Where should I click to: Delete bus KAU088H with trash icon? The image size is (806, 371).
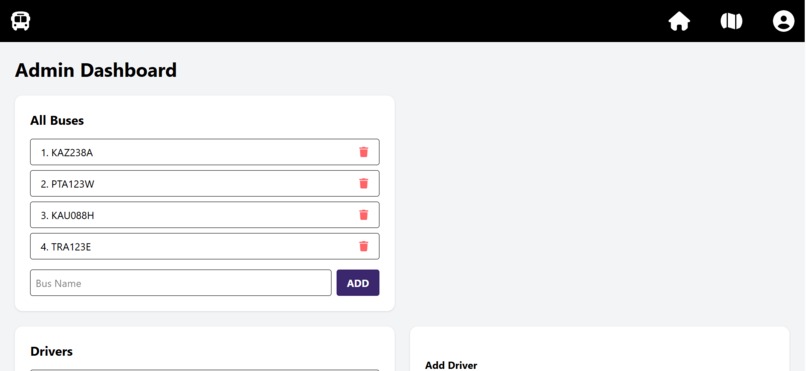(363, 215)
